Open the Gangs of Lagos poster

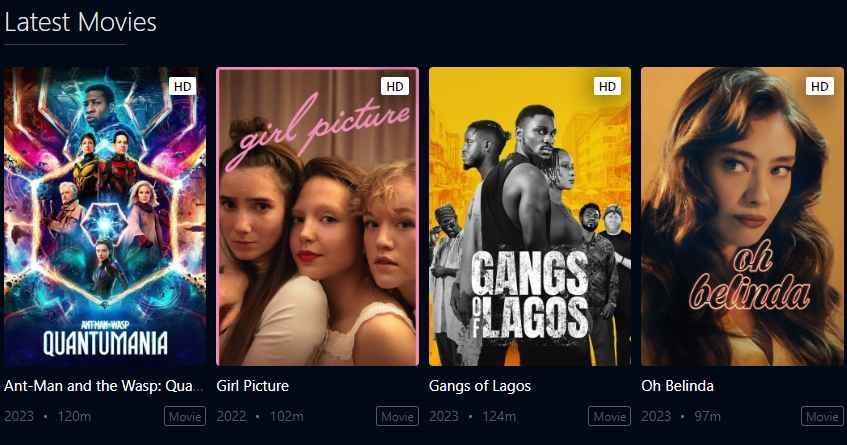(529, 217)
